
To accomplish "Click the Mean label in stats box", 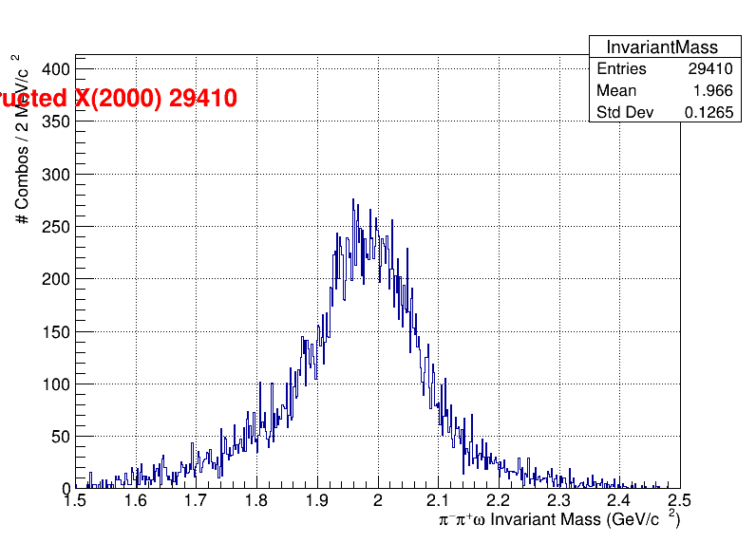I will (616, 90).
